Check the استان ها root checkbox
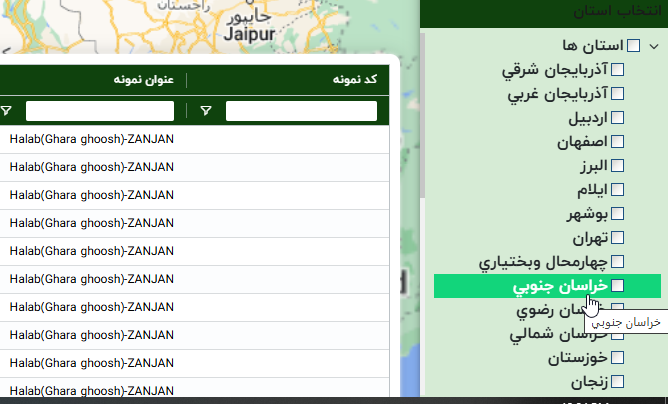The image size is (668, 404). pyautogui.click(x=633, y=46)
